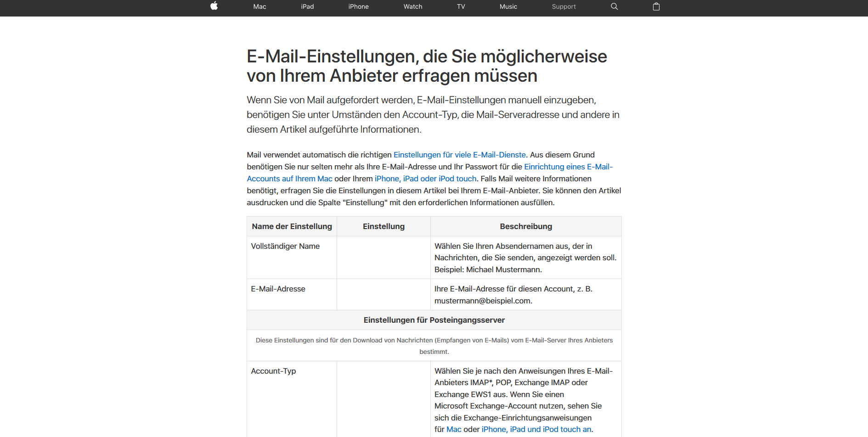Viewport: 868px width, 437px height.
Task: Open 'iPhone, iPad und iPod touch an' link
Action: pyautogui.click(x=536, y=429)
